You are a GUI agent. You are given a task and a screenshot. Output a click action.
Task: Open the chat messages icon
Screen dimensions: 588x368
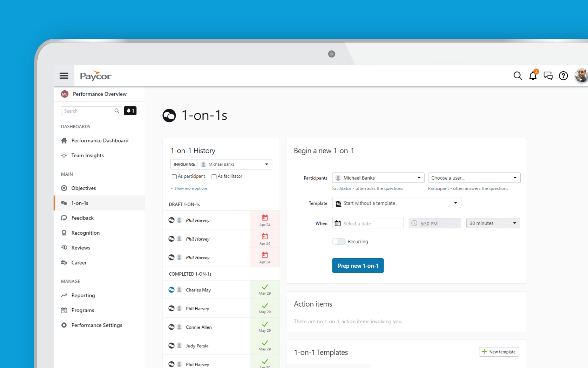click(x=548, y=76)
